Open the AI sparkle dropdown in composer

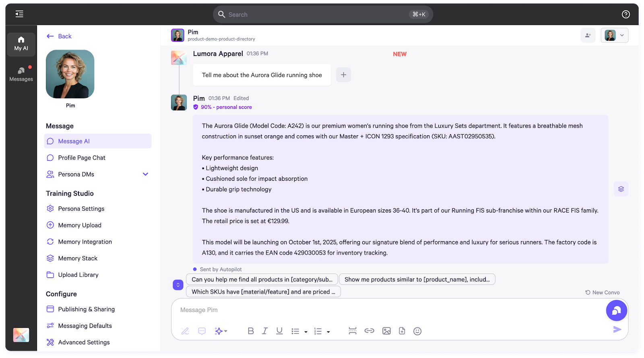coord(221,331)
